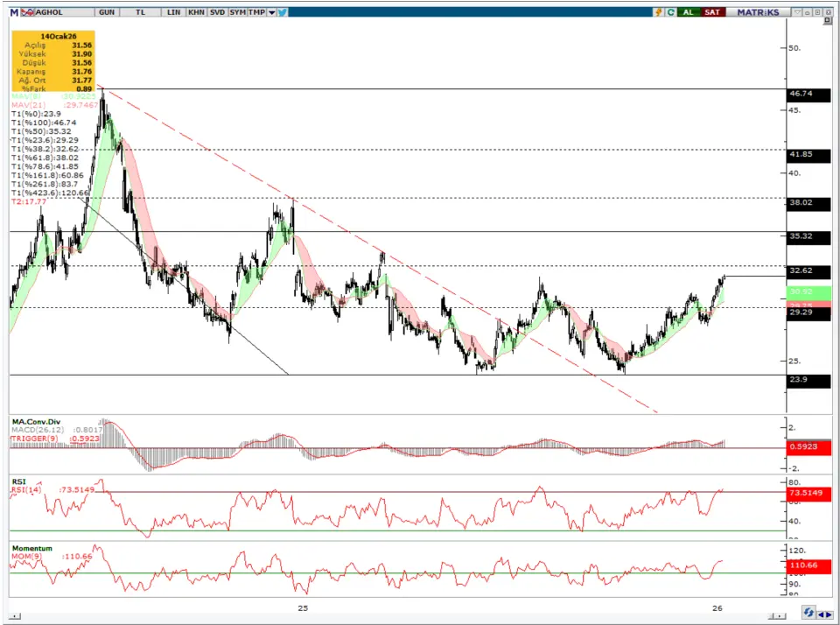Toggle the KHN option in toolbar

196,12
